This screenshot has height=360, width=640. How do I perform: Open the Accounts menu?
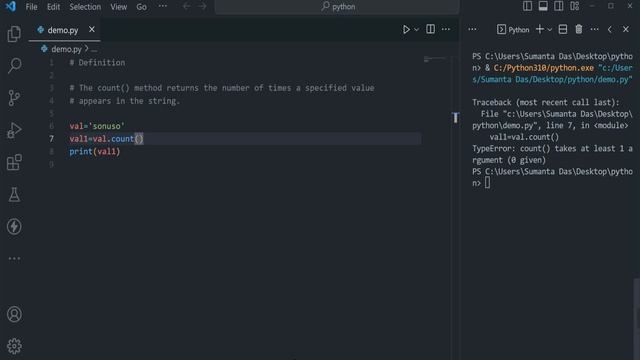(14, 314)
